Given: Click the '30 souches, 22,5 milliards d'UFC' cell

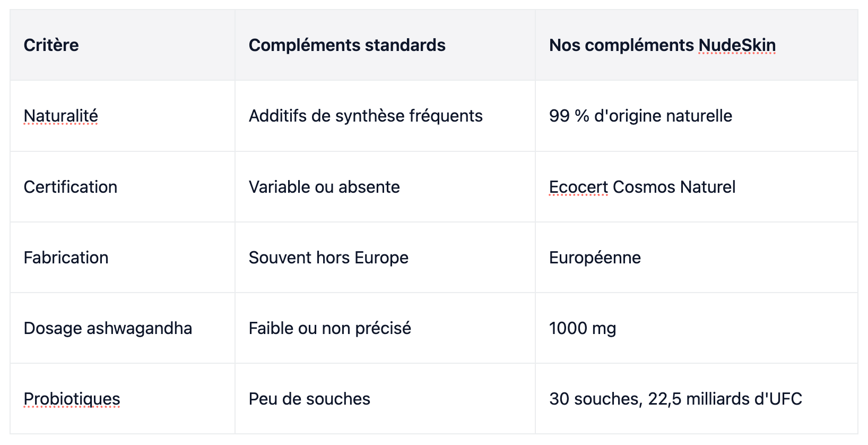Looking at the screenshot, I should (x=697, y=399).
